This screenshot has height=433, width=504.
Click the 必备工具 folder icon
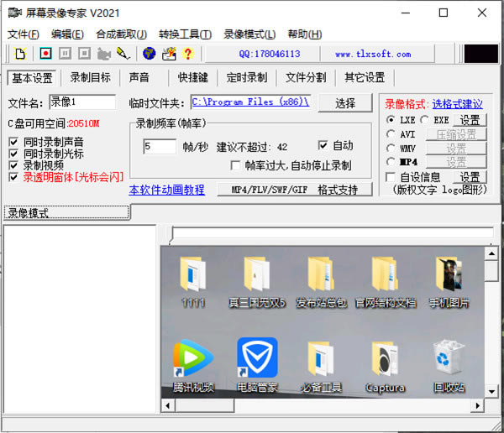point(321,358)
